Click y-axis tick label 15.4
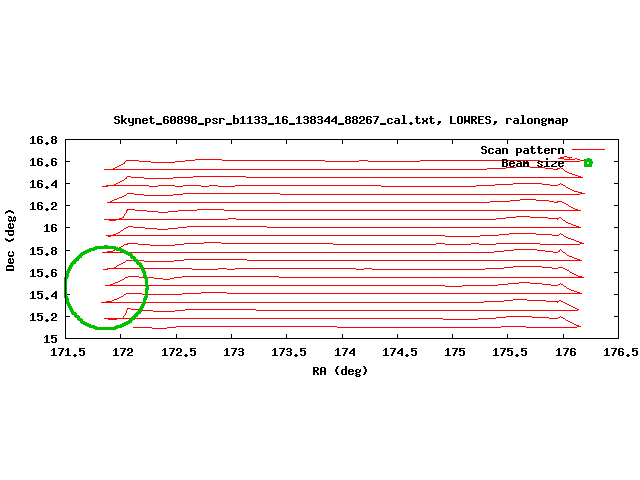The height and width of the screenshot is (480, 640). point(43,295)
